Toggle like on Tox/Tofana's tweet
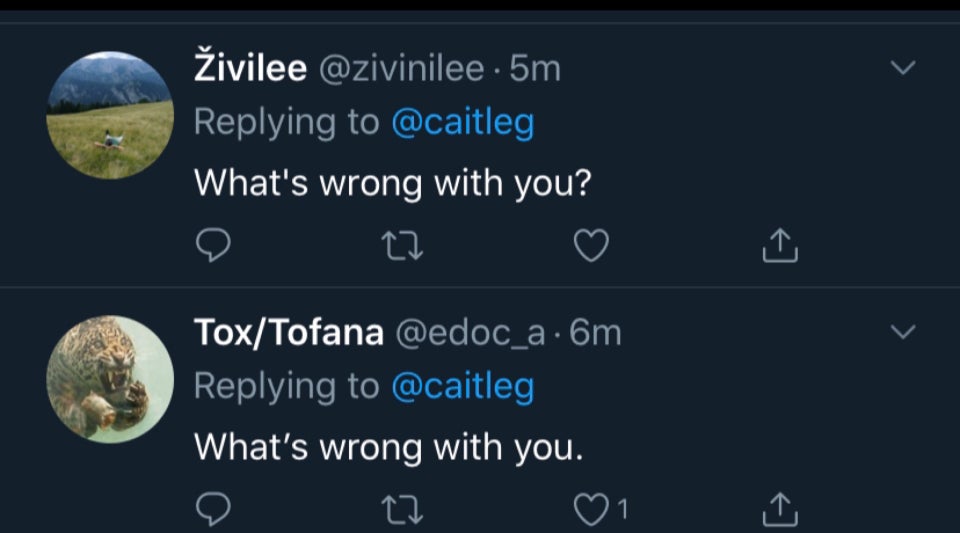Viewport: 960px width, 533px height. pos(591,510)
